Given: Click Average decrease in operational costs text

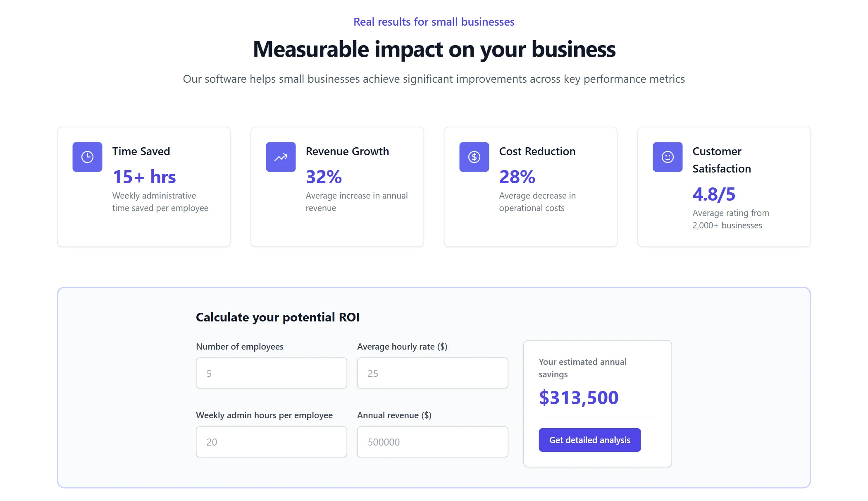Looking at the screenshot, I should pos(537,202).
